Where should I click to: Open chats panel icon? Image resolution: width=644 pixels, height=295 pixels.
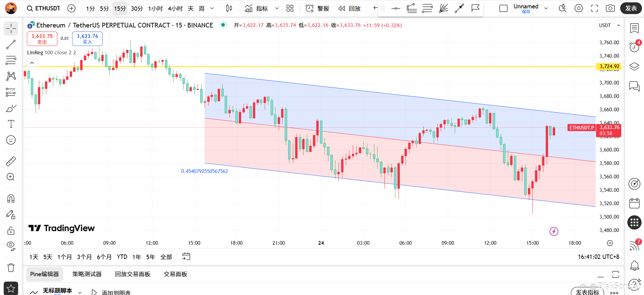tap(634, 86)
